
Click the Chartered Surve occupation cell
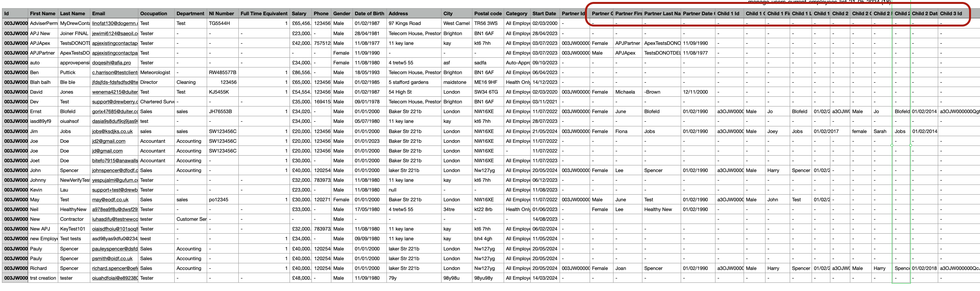click(x=157, y=102)
